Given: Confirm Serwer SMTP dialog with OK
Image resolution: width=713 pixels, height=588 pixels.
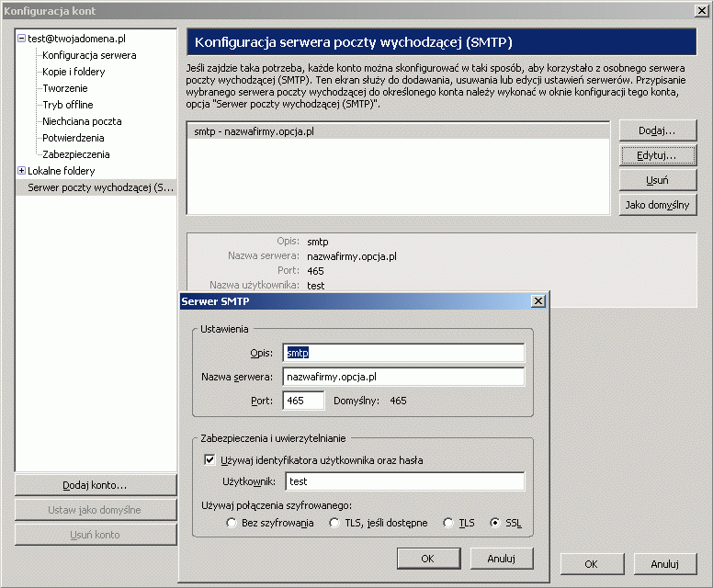Looking at the screenshot, I should 428,559.
